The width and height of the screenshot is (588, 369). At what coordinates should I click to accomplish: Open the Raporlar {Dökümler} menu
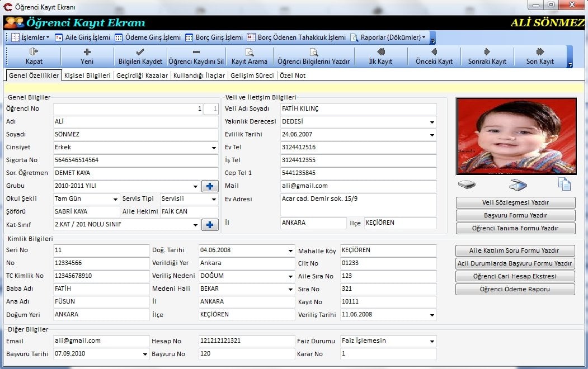pos(389,37)
